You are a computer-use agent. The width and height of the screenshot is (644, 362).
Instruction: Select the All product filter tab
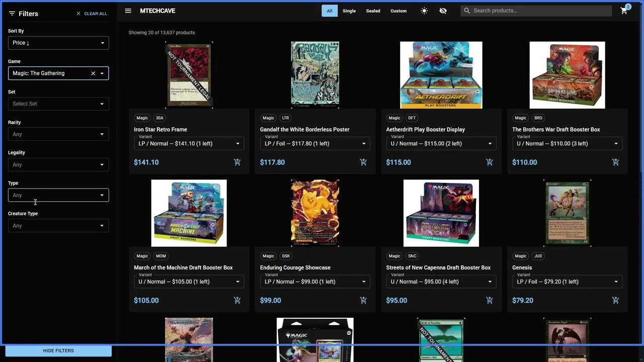click(x=330, y=11)
